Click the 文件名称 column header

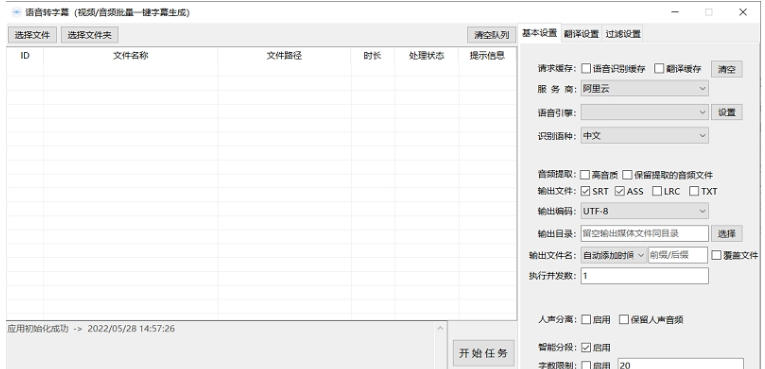131,56
